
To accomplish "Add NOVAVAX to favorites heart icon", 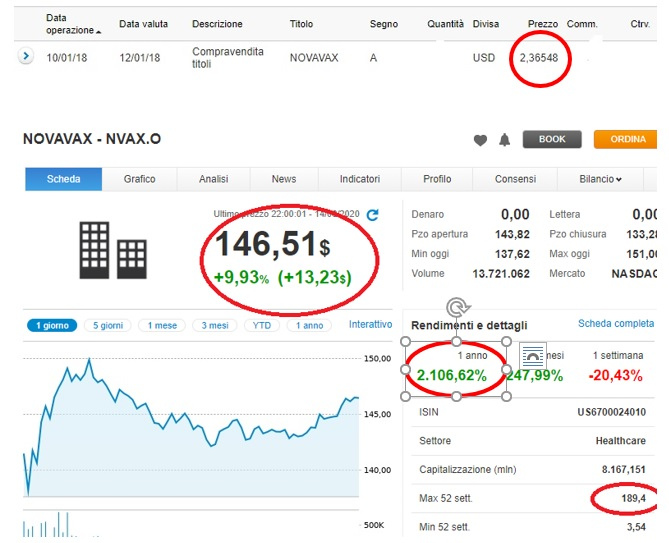I will tap(480, 140).
